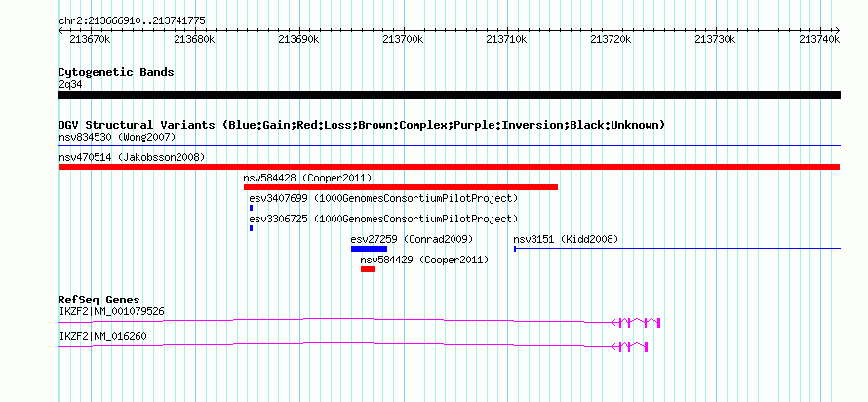Select the small blue esv3407699 gain marker
Screen dimensions: 868x402
(x=252, y=208)
